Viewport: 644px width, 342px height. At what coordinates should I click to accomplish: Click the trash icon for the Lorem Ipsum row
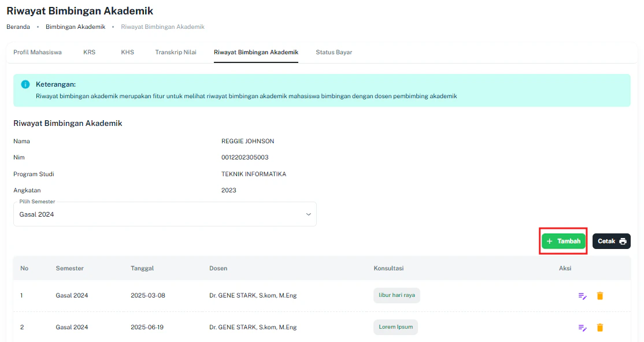(x=599, y=327)
